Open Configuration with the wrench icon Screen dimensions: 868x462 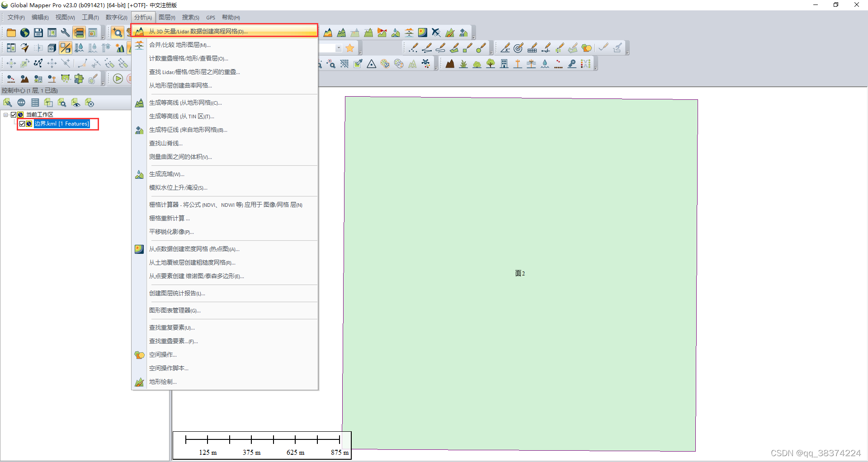pyautogui.click(x=66, y=33)
